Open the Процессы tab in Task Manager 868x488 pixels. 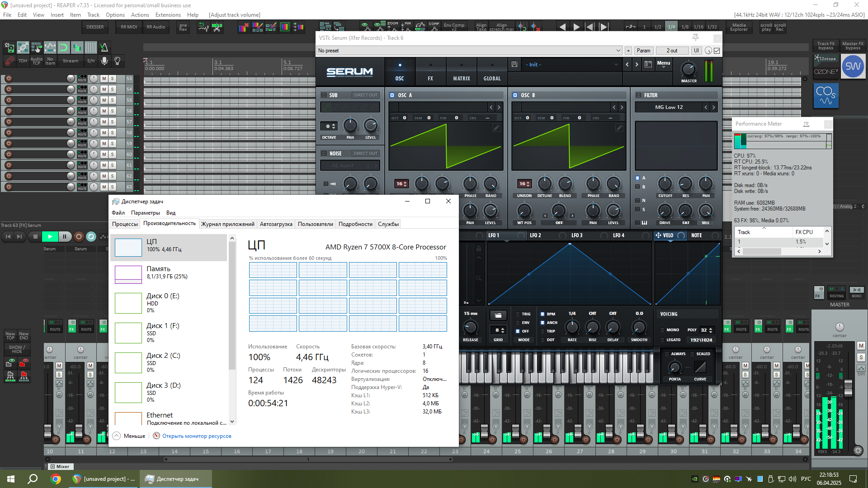[x=125, y=224]
